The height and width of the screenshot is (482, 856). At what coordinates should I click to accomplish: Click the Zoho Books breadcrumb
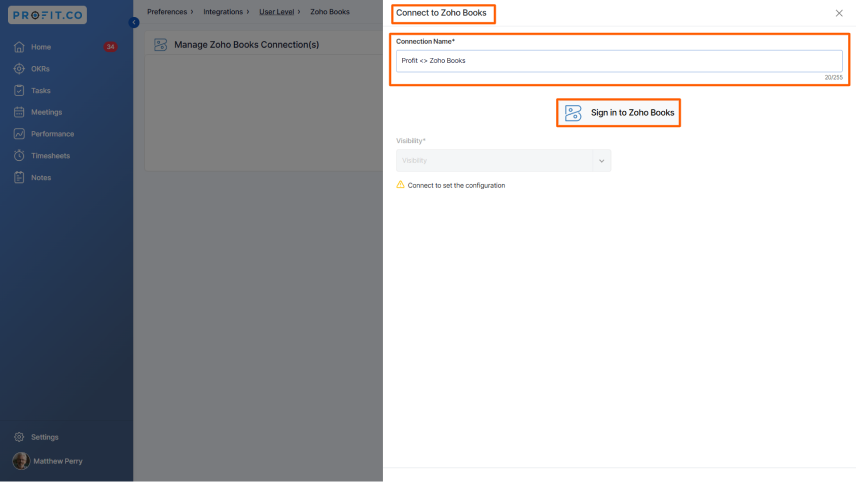330,11
